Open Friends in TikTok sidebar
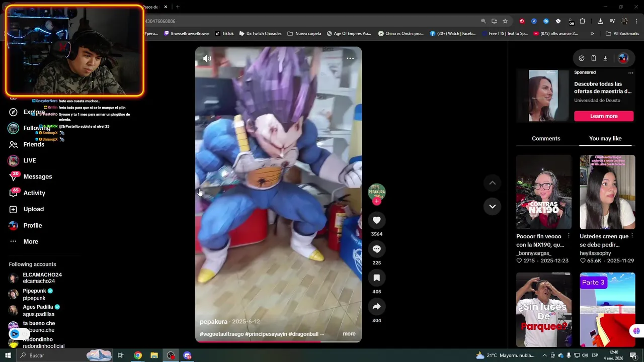This screenshot has height=362, width=644. [28, 144]
